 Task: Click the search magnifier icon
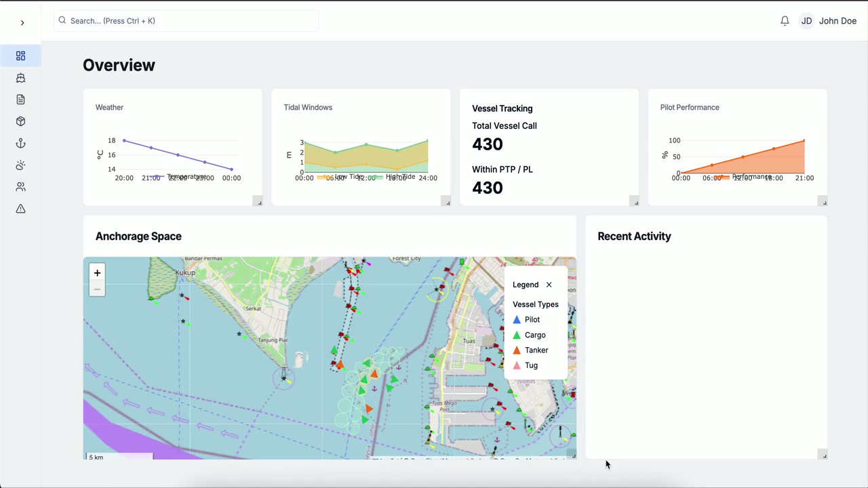click(x=62, y=20)
